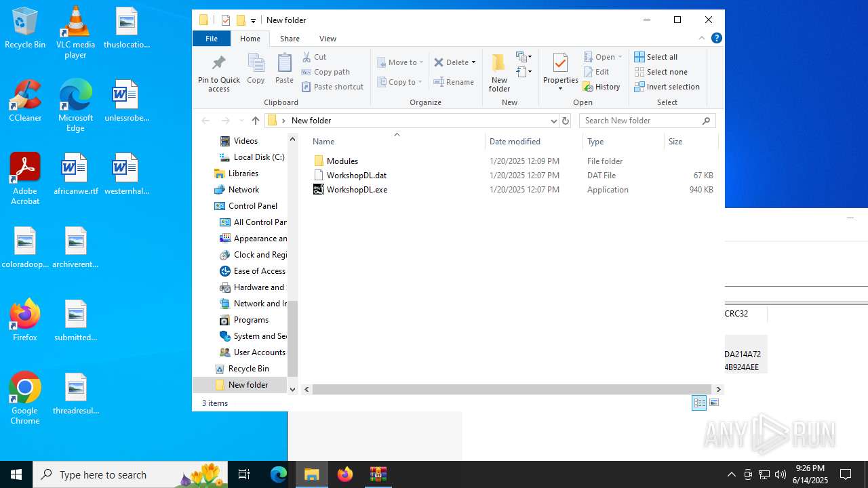Sort by Date modified column header
The image size is (868, 488).
coord(534,141)
